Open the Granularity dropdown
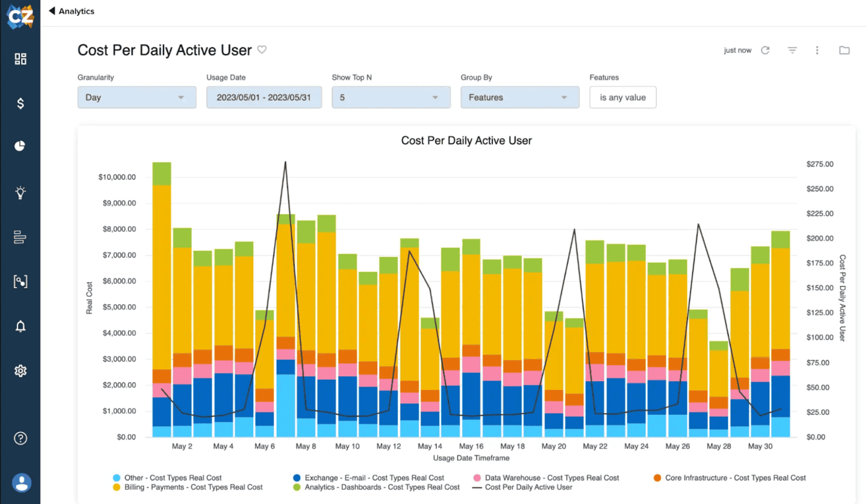The image size is (866, 504). [136, 97]
